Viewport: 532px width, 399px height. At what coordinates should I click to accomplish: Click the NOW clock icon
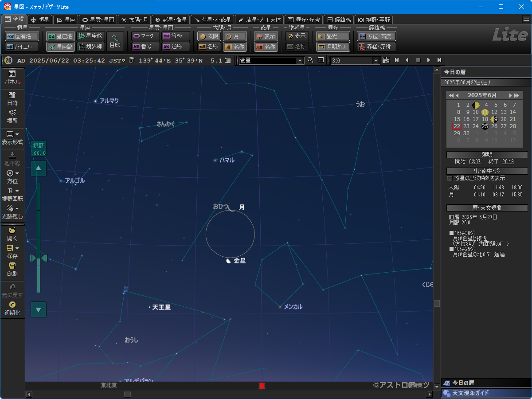(131, 60)
